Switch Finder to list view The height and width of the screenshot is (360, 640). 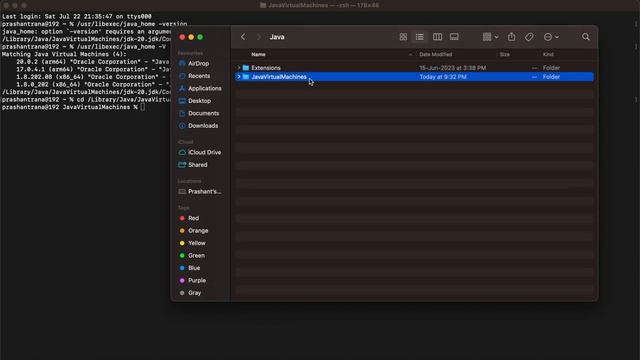[420, 37]
